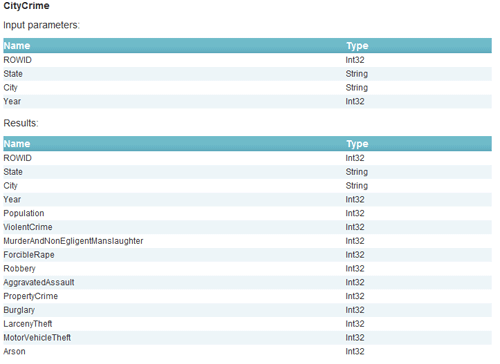Screen dimensions: 500x364
Task: Click the Arson result name
Action: coord(14,351)
